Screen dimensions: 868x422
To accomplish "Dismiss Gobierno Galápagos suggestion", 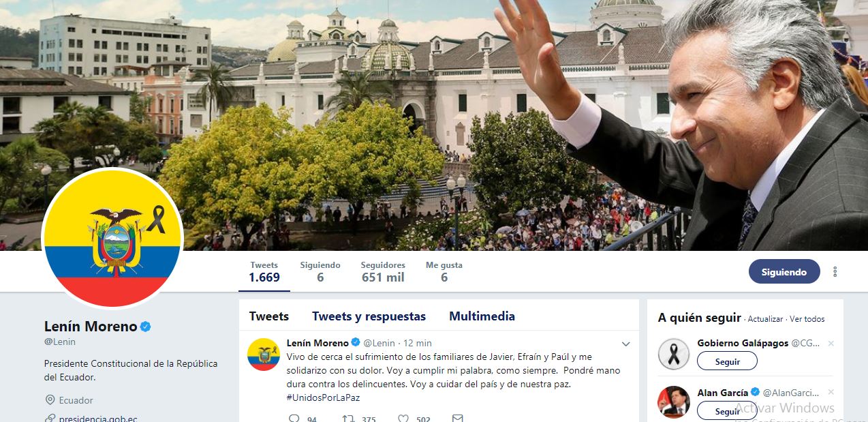I will [831, 344].
